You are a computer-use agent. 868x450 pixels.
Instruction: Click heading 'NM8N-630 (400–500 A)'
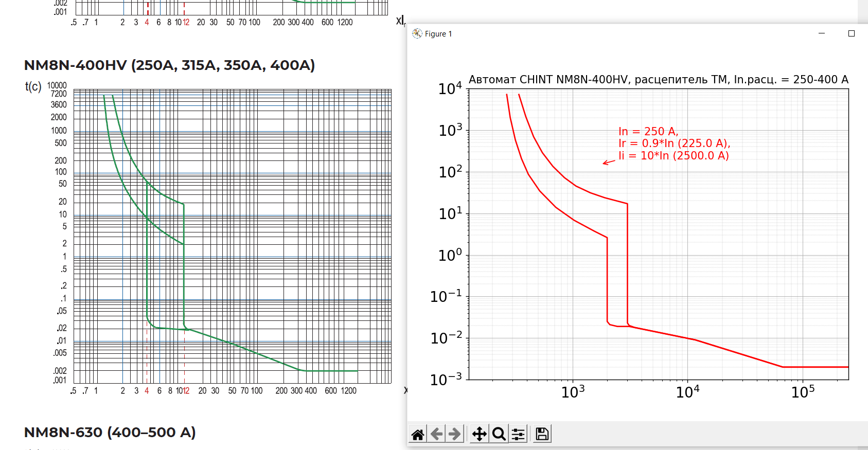point(110,433)
